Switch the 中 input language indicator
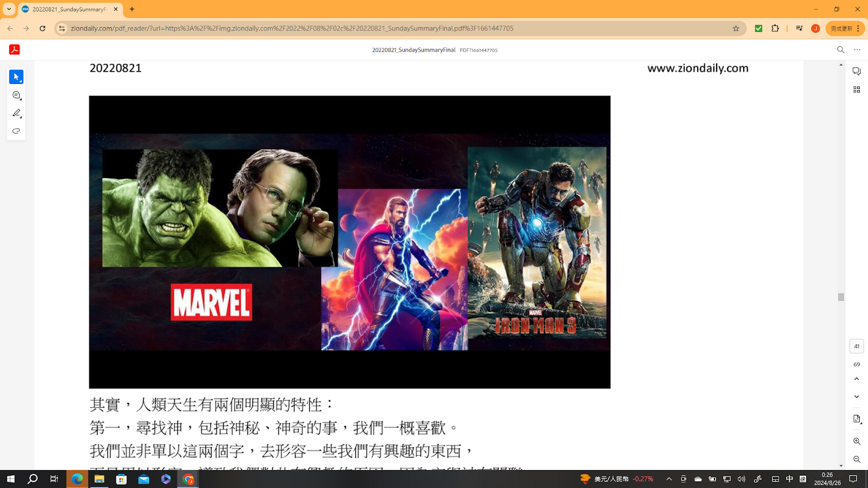Image resolution: width=868 pixels, height=488 pixels. click(789, 479)
